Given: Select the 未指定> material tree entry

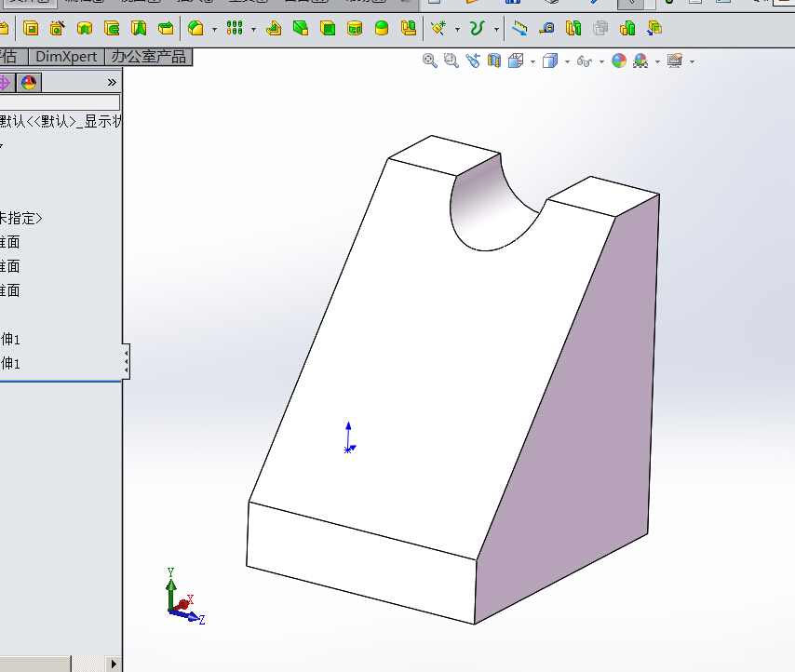Looking at the screenshot, I should pos(21,219).
